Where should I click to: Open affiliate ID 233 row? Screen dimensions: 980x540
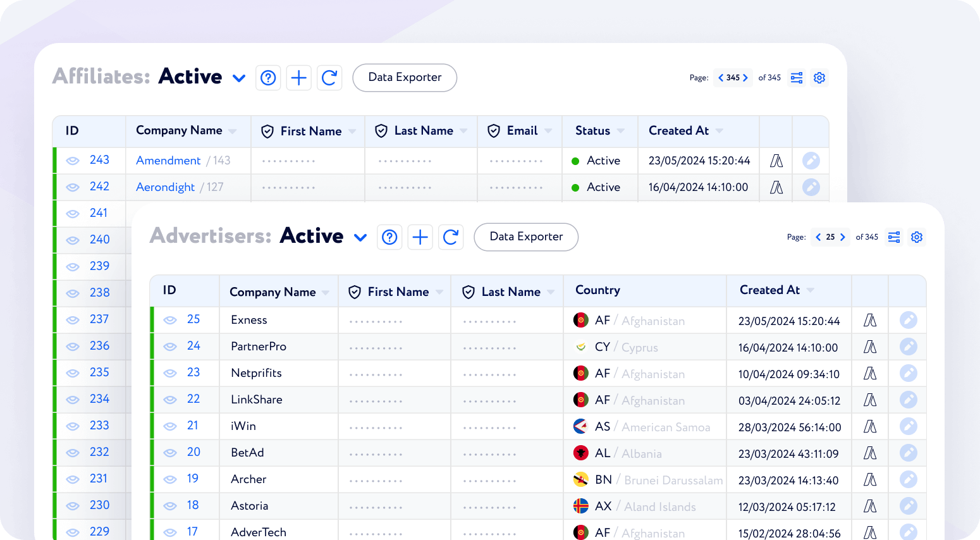click(99, 426)
